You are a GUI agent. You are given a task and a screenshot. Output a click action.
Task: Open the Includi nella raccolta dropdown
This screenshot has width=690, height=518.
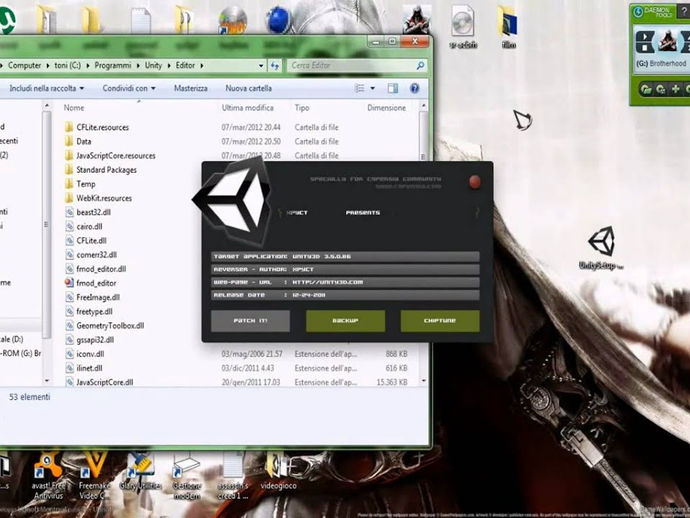point(47,88)
